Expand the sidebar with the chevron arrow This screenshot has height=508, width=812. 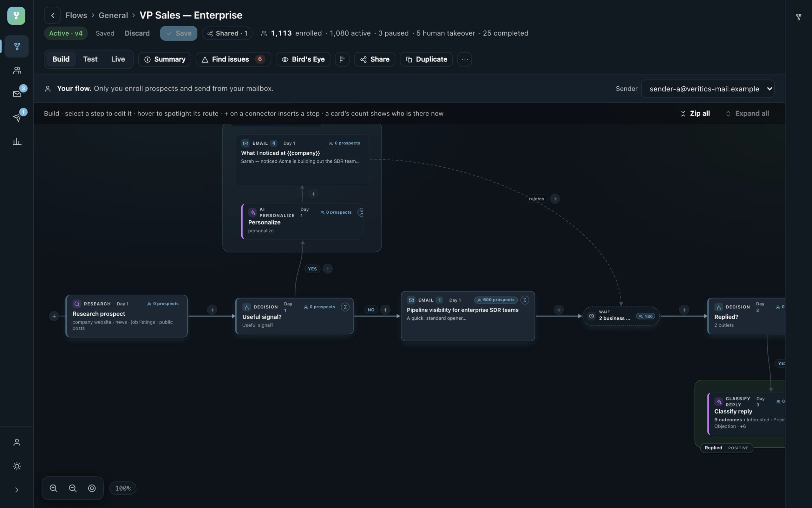[16, 490]
